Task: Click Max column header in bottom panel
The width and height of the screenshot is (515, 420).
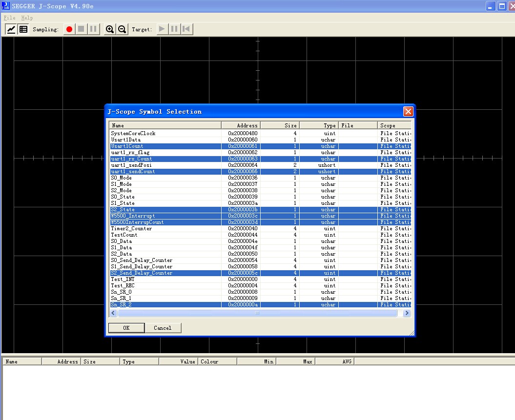Action: point(295,361)
